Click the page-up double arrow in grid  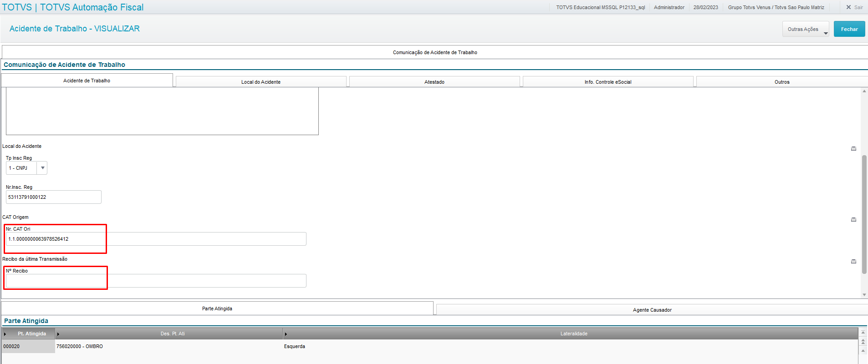(863, 341)
